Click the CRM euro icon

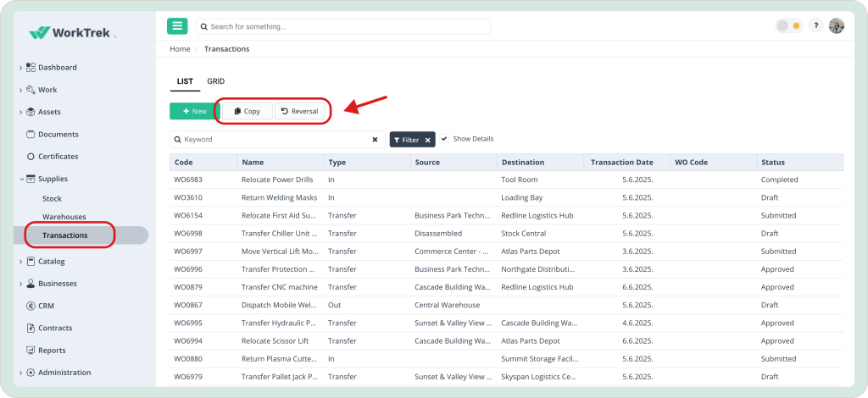tap(31, 306)
